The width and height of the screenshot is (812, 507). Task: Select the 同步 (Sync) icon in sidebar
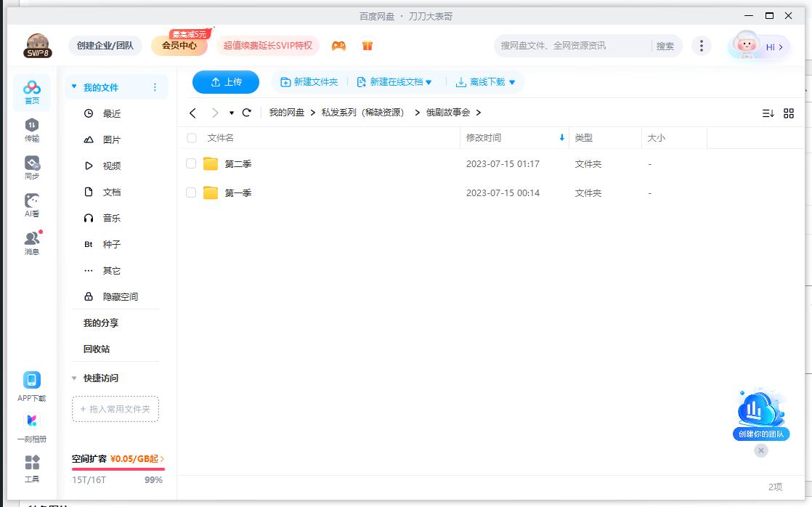click(x=31, y=167)
